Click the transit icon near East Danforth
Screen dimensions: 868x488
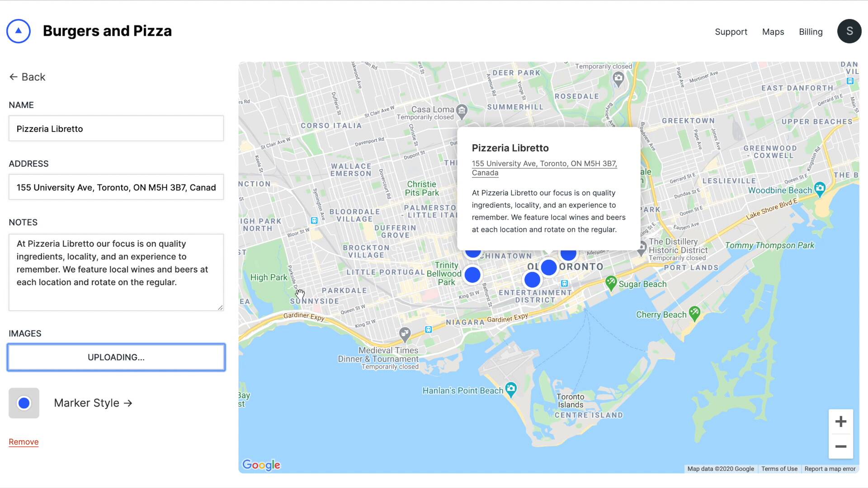[x=850, y=81]
